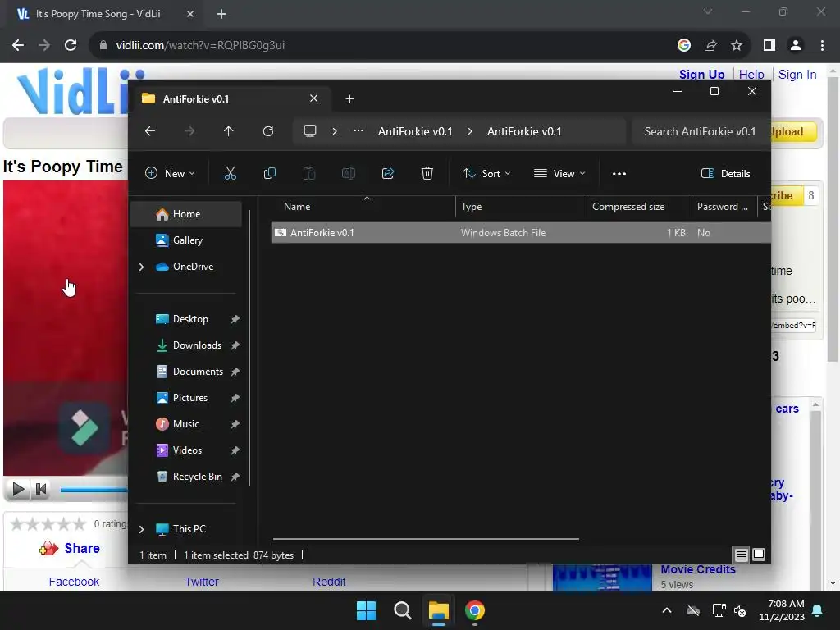This screenshot has width=840, height=630.
Task: Open Downloads in the navigation pane
Action: click(x=186, y=345)
